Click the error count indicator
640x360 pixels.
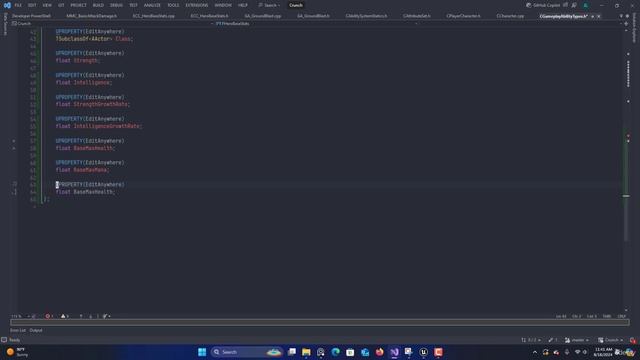pyautogui.click(x=49, y=316)
